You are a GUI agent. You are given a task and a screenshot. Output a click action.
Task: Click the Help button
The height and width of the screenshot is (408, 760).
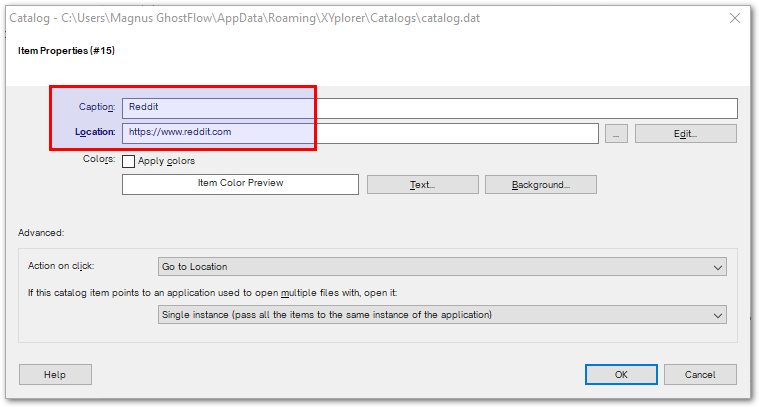point(55,375)
